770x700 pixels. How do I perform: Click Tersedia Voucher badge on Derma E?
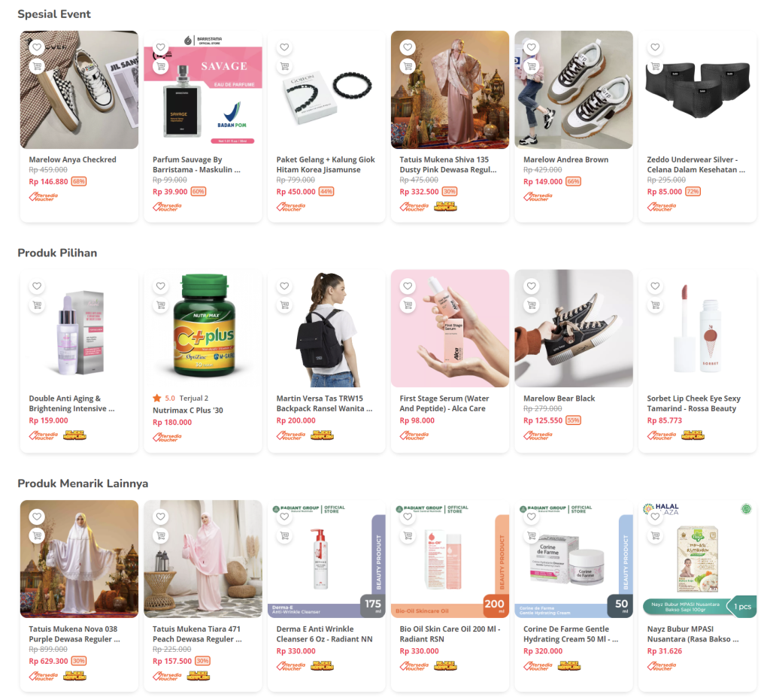click(x=291, y=666)
